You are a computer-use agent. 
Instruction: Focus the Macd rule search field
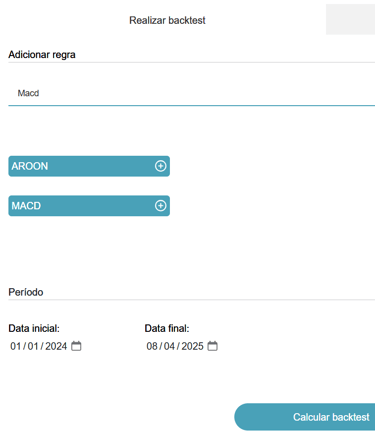point(192,93)
